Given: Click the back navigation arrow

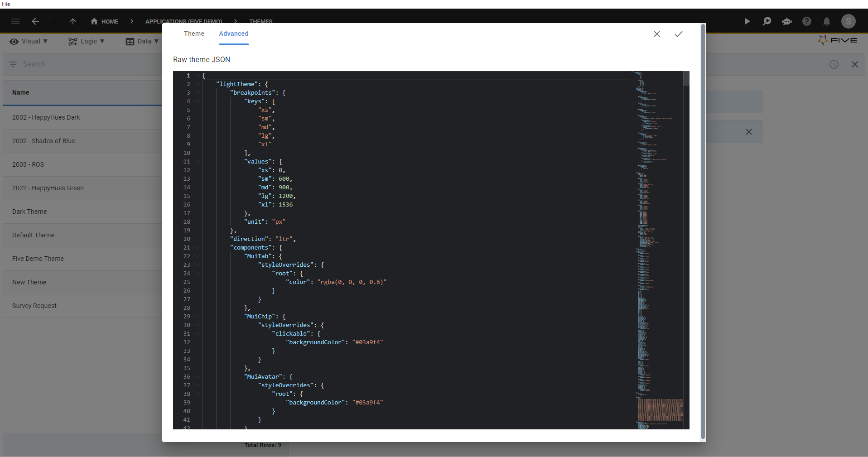Looking at the screenshot, I should tap(35, 21).
